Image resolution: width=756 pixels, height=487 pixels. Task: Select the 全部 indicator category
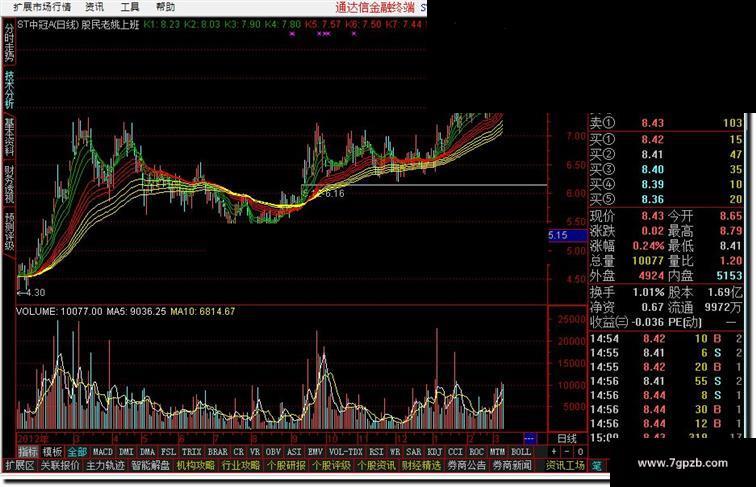(x=77, y=452)
